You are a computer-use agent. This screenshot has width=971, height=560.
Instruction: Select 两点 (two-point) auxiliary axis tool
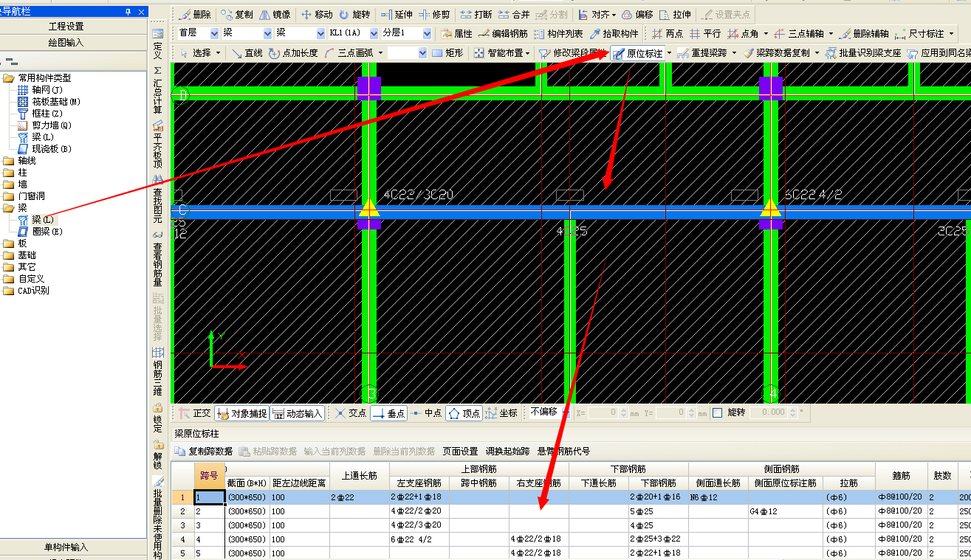coord(667,34)
